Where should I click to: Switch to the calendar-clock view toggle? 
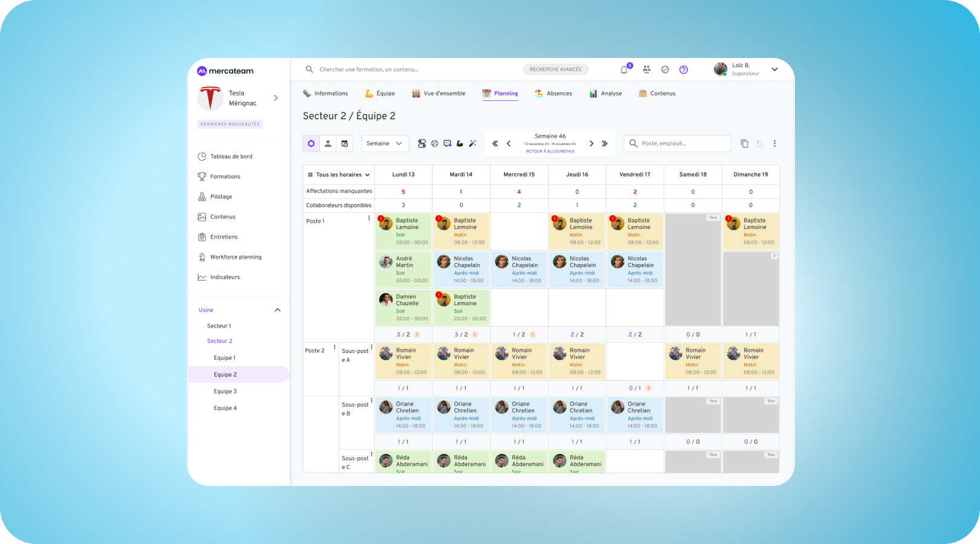345,144
